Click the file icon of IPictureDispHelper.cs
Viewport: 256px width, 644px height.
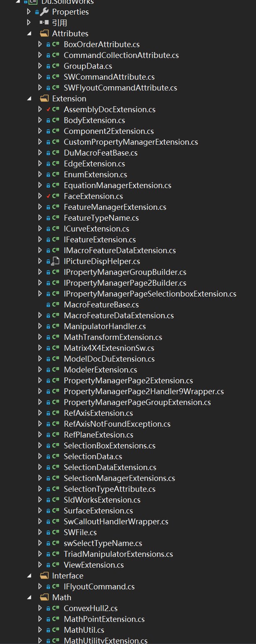(55, 261)
